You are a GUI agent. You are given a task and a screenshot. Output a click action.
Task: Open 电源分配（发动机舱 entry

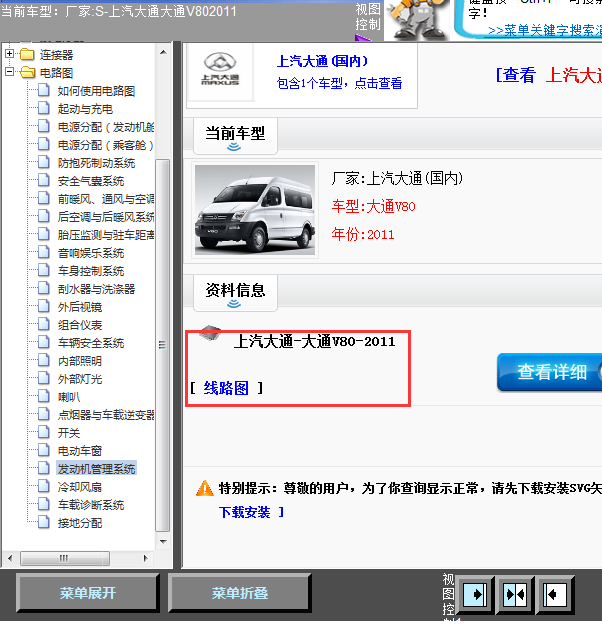tap(106, 127)
